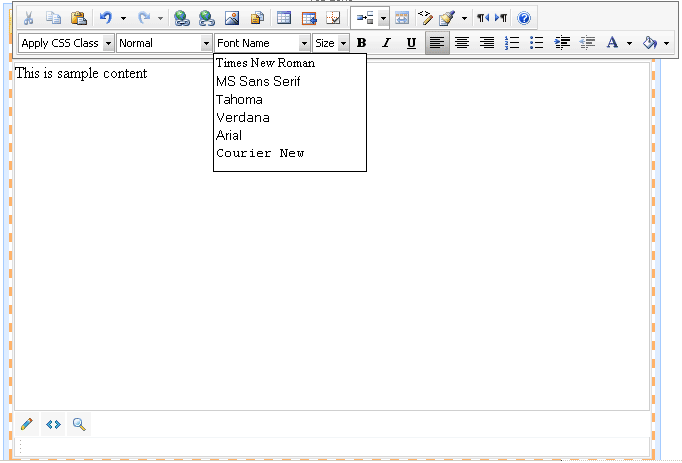Open the Redo history dropdown arrow

[x=160, y=18]
